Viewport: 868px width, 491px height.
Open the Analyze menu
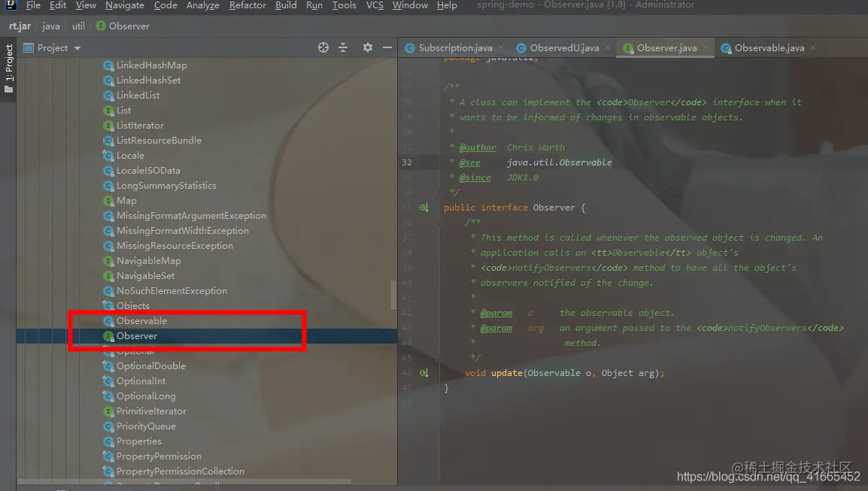tap(202, 5)
